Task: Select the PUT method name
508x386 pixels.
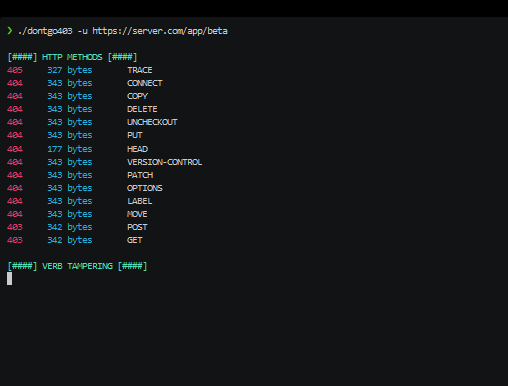Action: click(135, 135)
